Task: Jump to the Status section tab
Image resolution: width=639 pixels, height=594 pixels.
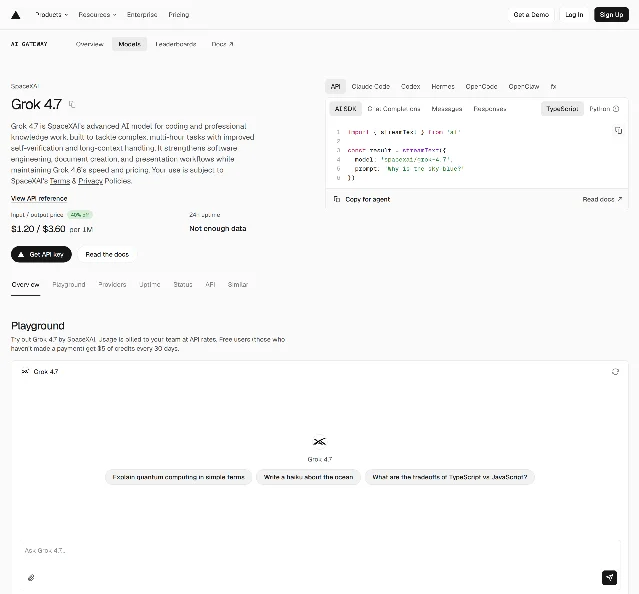Action: pos(183,284)
